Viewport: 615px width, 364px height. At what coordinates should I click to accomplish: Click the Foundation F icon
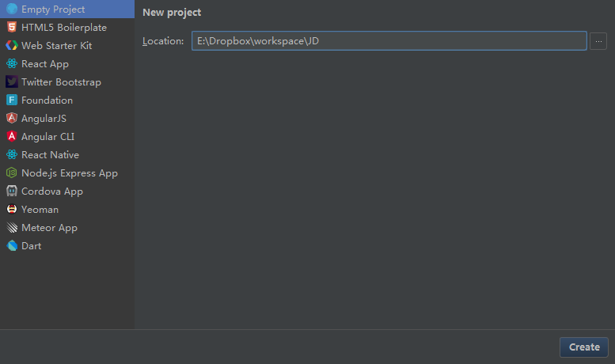[x=12, y=100]
